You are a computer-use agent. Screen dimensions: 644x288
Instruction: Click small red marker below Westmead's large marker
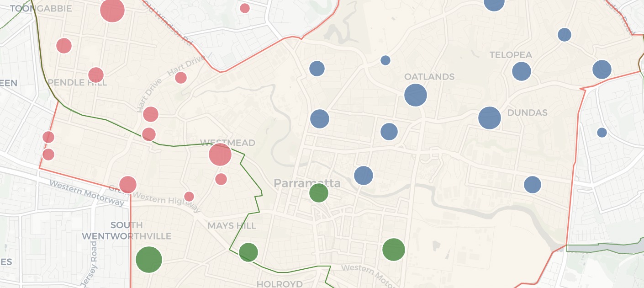tap(221, 179)
